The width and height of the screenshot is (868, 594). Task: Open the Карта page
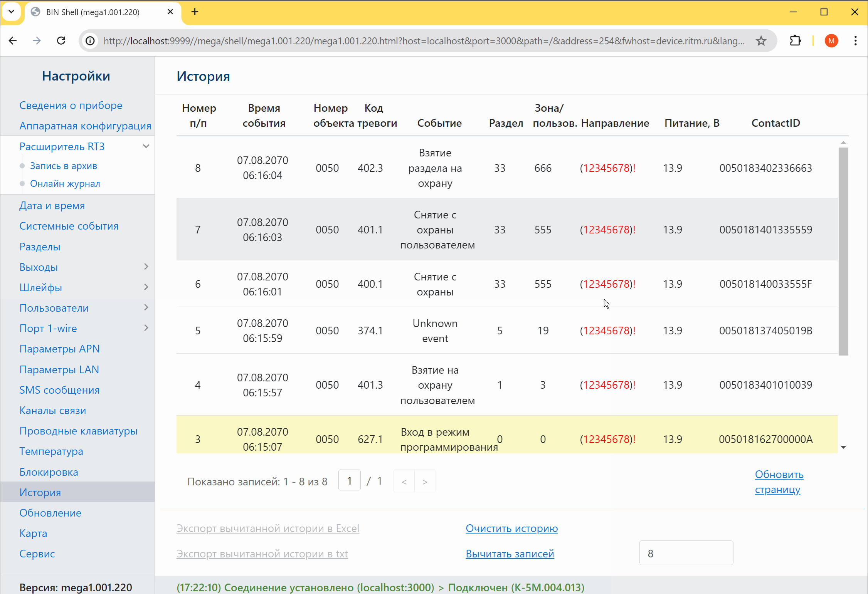coord(33,534)
